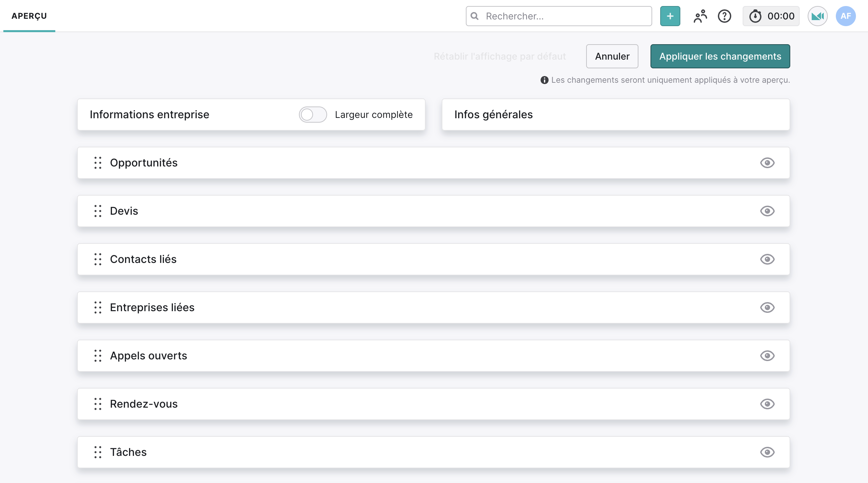Click the Entreprises liées row label
The width and height of the screenshot is (868, 483).
pos(152,307)
